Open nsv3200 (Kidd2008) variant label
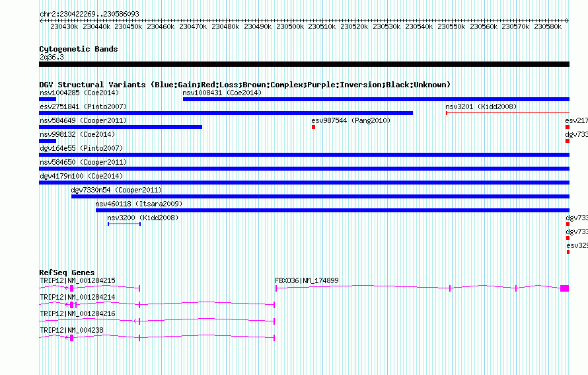 tap(143, 218)
